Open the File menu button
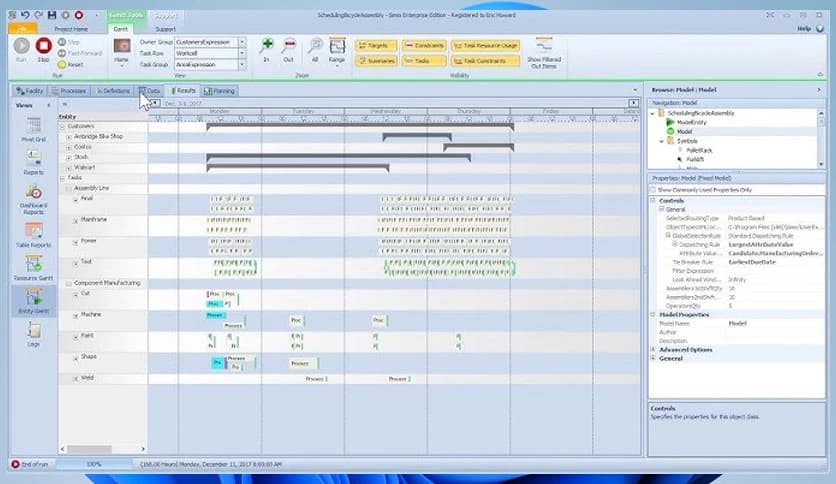The image size is (836, 484). (22, 29)
